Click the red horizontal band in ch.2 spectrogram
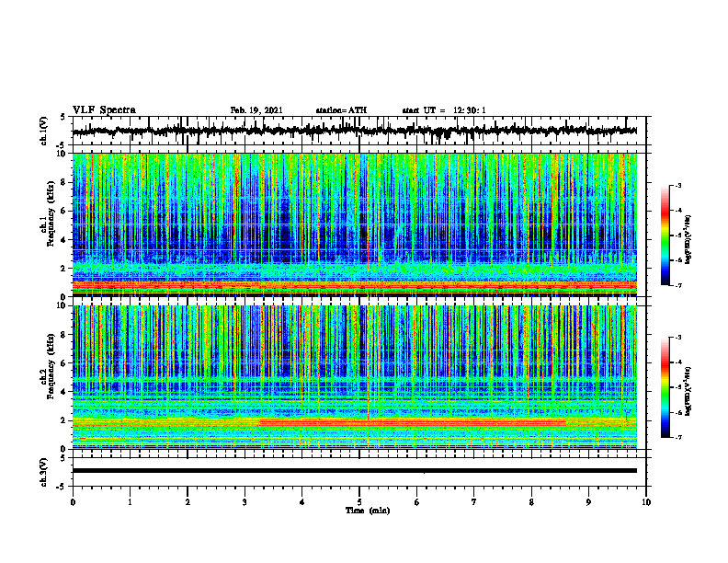728x563 pixels. coord(413,423)
